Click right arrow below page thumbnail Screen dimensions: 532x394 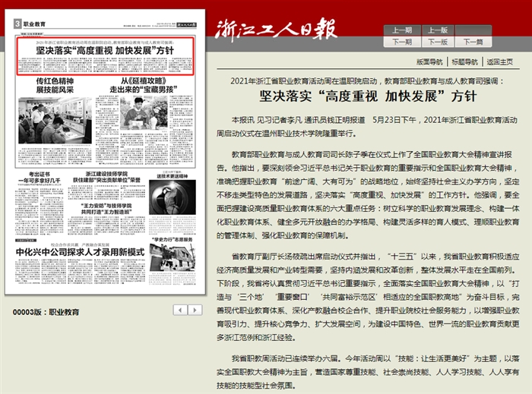click(x=195, y=310)
